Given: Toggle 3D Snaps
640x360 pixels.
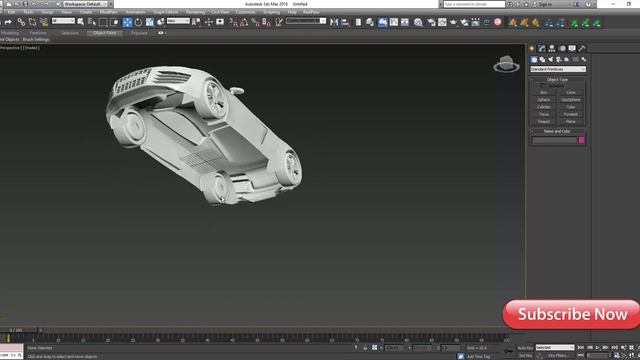Looking at the screenshot, I should pos(233,22).
